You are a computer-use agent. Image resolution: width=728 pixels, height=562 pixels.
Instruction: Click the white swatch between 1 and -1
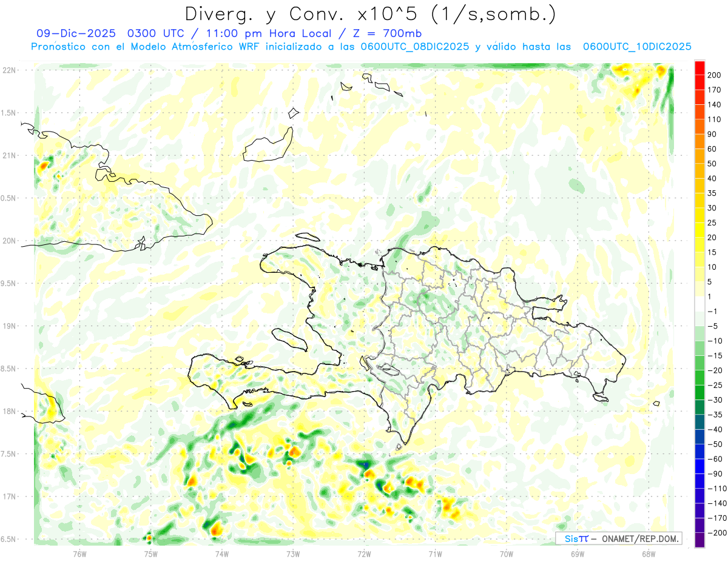coord(699,304)
